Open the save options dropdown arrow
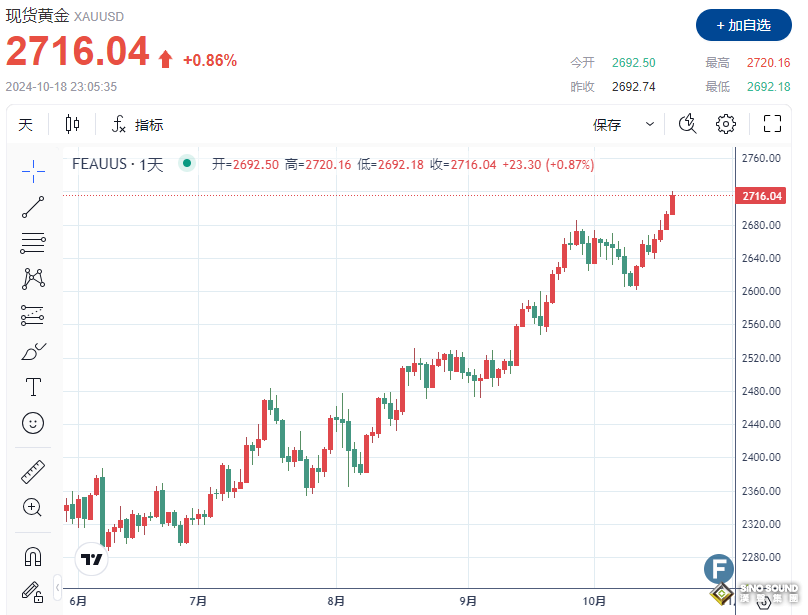The height and width of the screenshot is (615, 808). click(650, 124)
